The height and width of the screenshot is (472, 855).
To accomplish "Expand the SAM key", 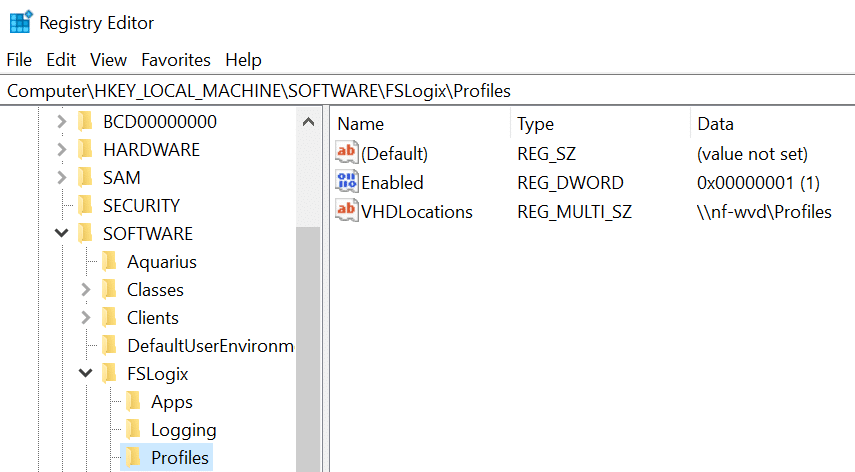I will [x=62, y=178].
